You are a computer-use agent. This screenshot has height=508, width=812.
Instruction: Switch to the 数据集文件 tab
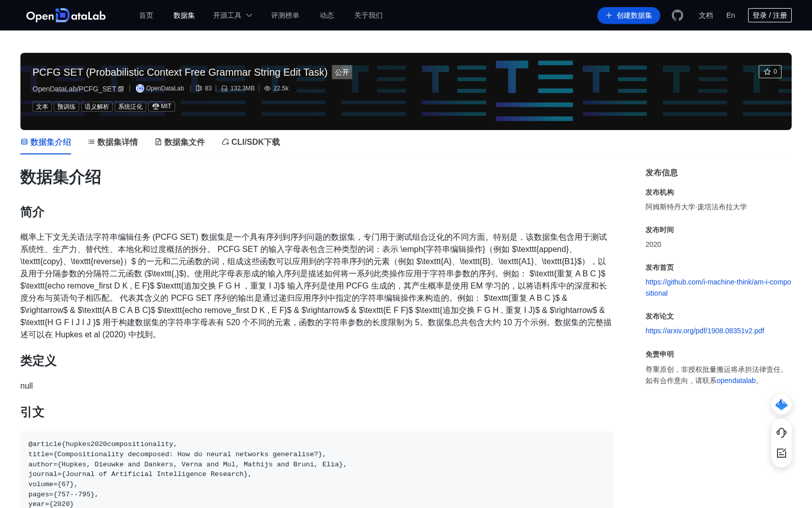pos(180,142)
